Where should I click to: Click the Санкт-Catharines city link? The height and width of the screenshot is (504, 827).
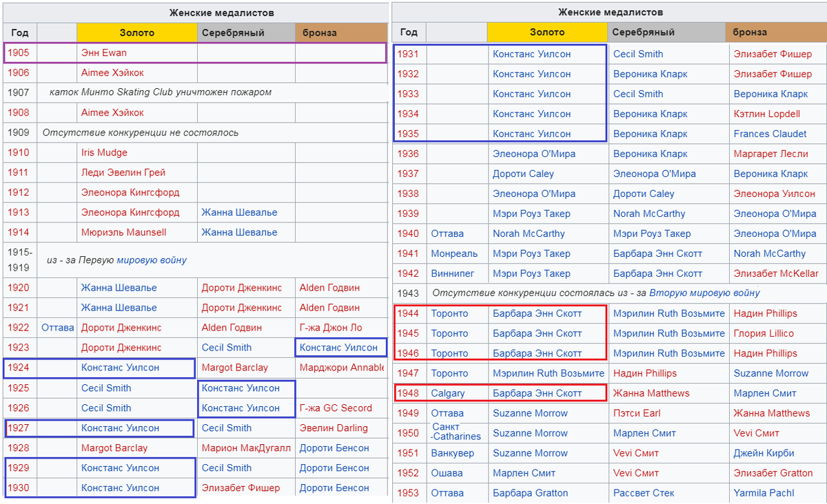click(x=456, y=432)
